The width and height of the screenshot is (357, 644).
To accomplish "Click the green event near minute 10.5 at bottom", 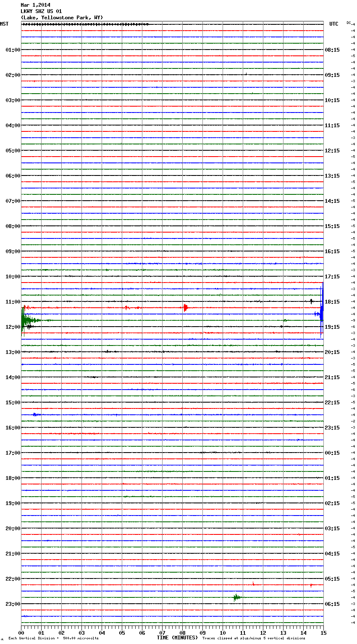I will click(237, 597).
